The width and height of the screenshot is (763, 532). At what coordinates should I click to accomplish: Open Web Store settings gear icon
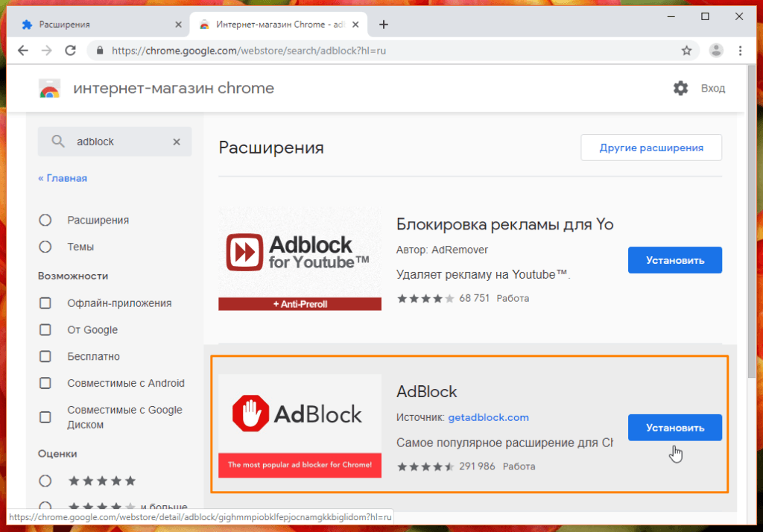[680, 88]
